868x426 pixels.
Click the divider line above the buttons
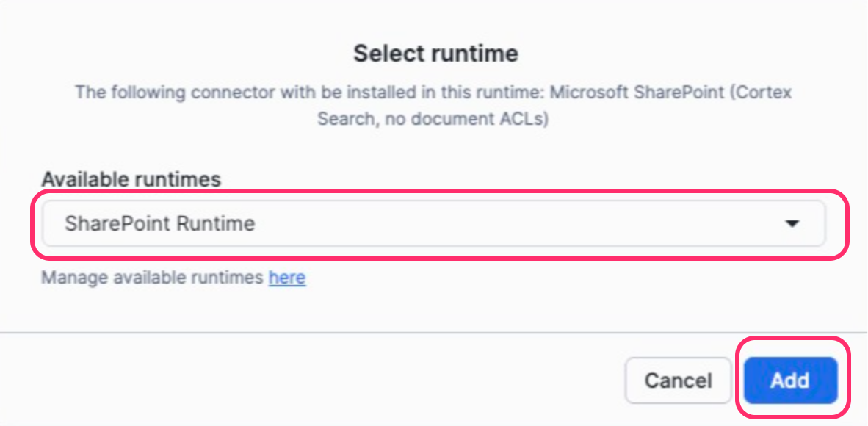pos(433,333)
